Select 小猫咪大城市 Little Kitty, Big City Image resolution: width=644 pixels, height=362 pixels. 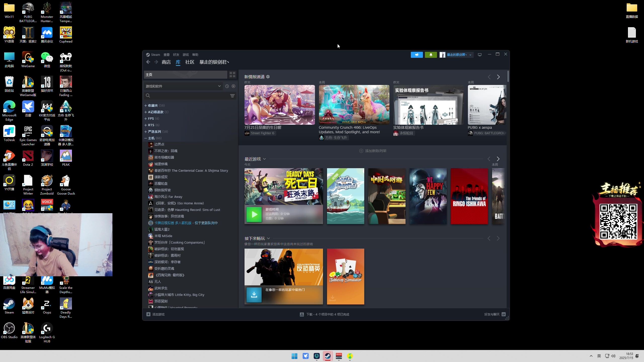(179, 295)
